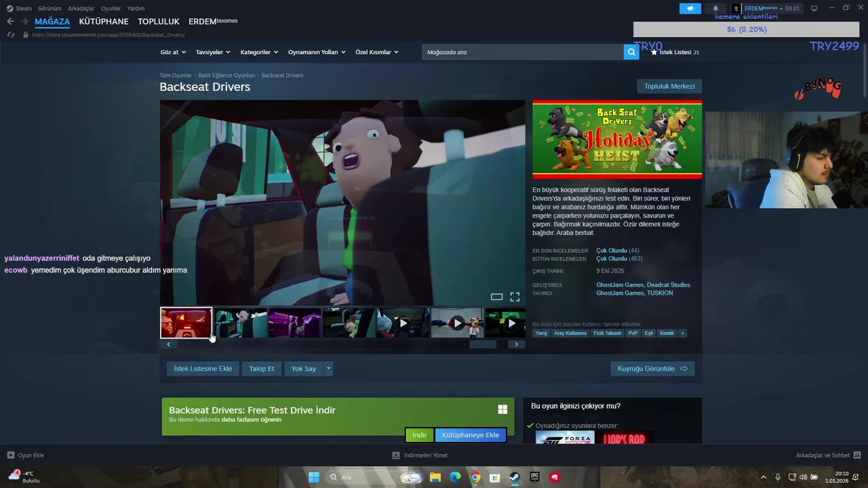The image size is (868, 488).
Task: Open Topluluk Merkezi button
Action: (x=669, y=86)
